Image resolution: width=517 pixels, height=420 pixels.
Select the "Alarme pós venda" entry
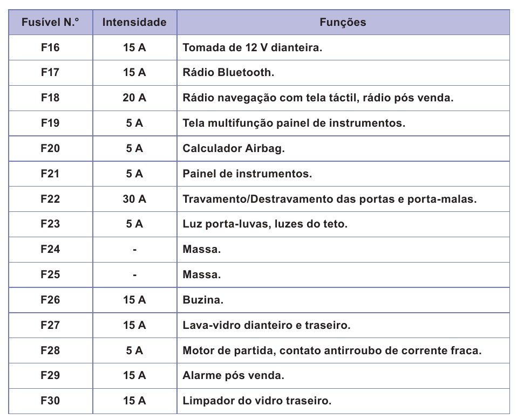233,375
